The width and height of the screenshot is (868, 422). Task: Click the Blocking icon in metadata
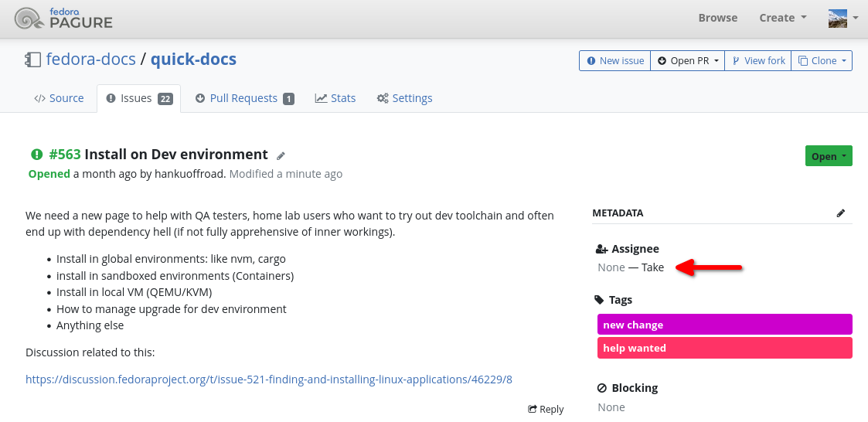point(602,388)
